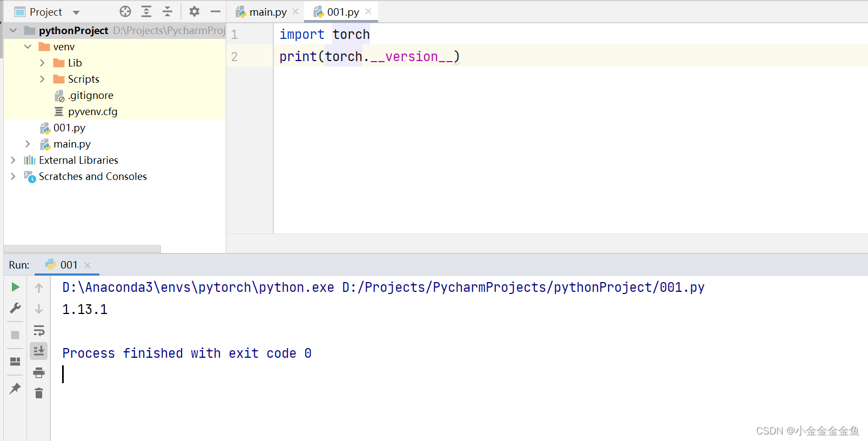Viewport: 868px width, 441px height.
Task: Open Project panel settings gear
Action: [x=194, y=11]
